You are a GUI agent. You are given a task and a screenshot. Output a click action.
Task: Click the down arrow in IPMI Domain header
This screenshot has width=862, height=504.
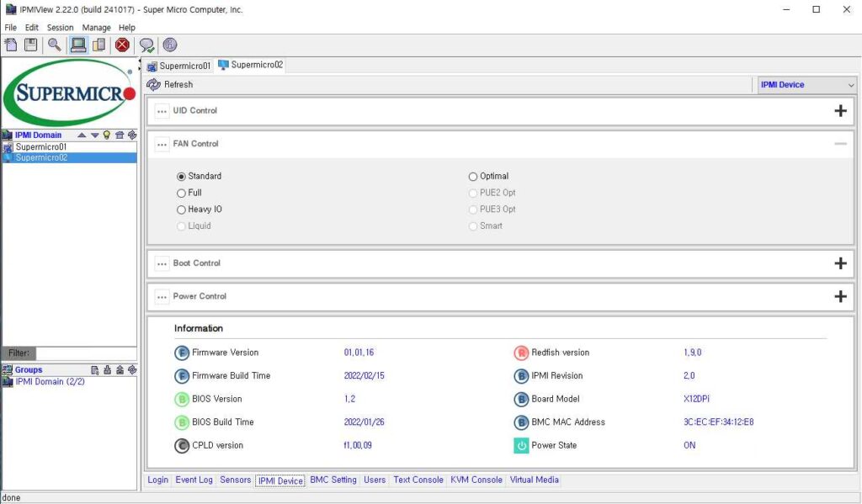pos(94,135)
